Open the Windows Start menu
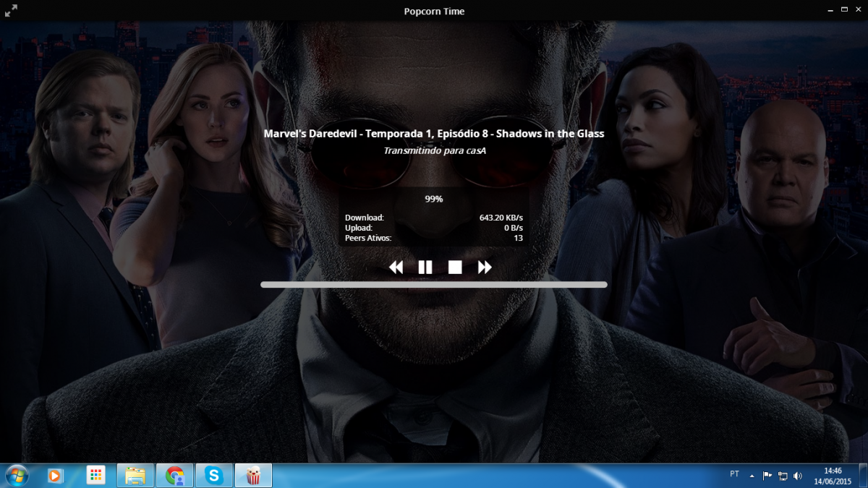 16,476
